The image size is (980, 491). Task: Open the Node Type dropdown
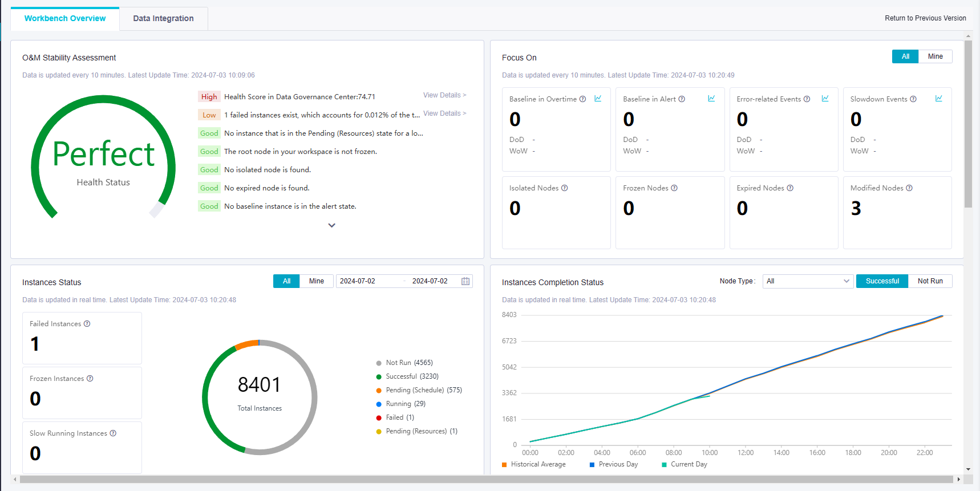click(x=808, y=281)
